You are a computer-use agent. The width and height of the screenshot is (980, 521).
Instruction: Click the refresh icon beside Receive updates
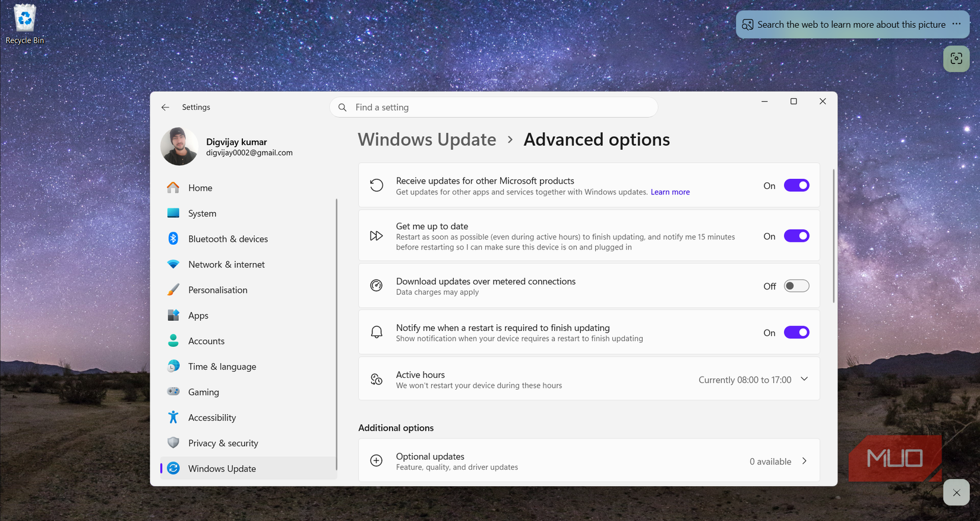(377, 185)
